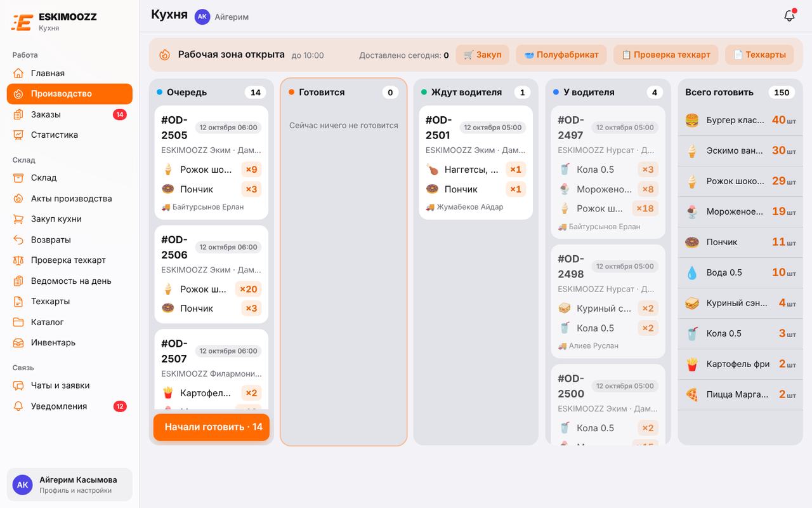This screenshot has height=508, width=812.
Task: Click the Главная home icon in sidebar
Action: coord(18,73)
